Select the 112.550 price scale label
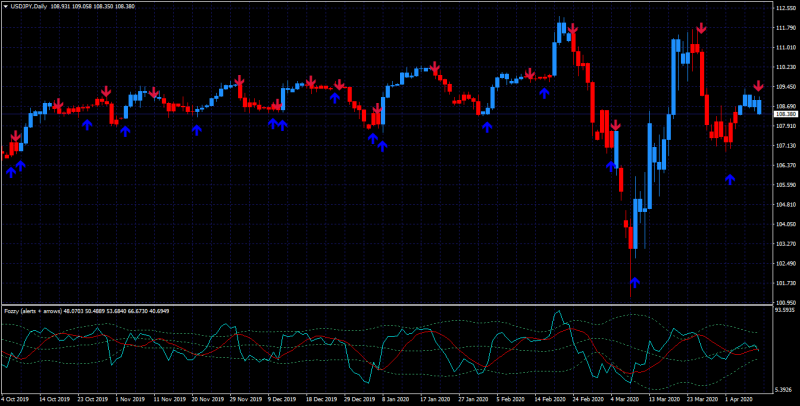 [x=786, y=8]
